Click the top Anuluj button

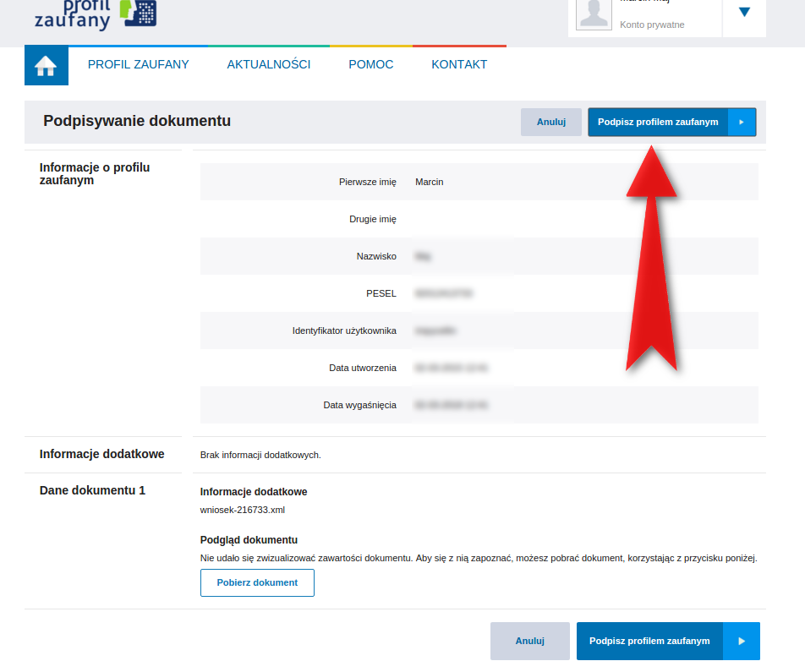click(550, 123)
